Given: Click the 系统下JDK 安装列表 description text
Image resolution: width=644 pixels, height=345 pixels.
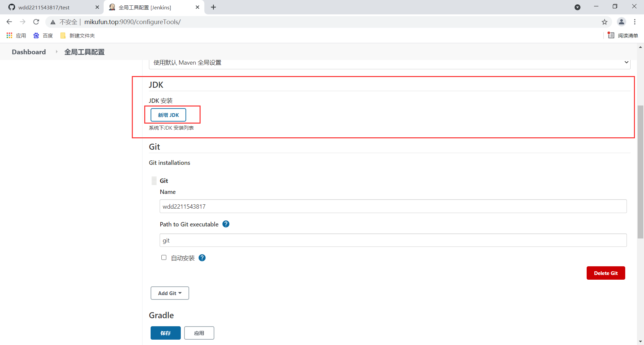Looking at the screenshot, I should (171, 128).
